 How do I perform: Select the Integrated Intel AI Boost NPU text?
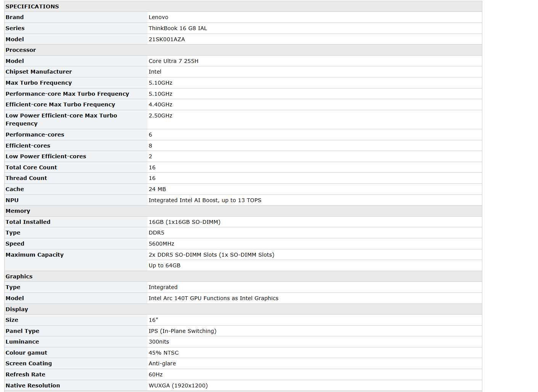click(205, 200)
